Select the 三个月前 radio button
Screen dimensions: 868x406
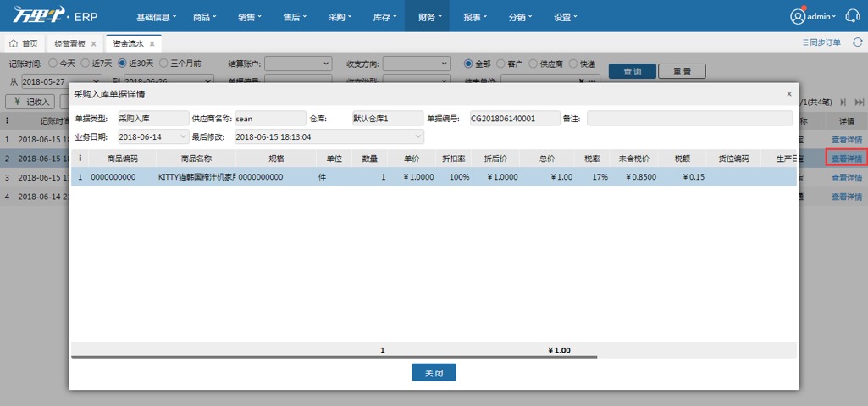[x=163, y=64]
